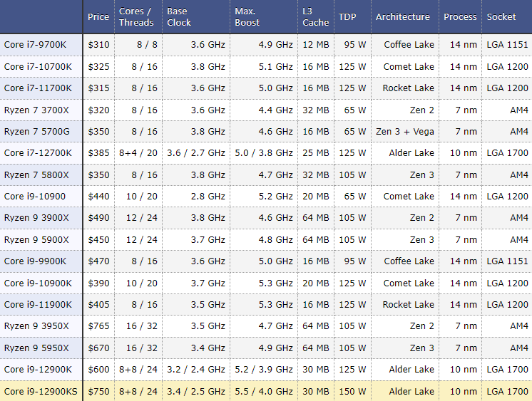Select the Core i7-10700K row name
This screenshot has width=532, height=401.
pos(38,66)
